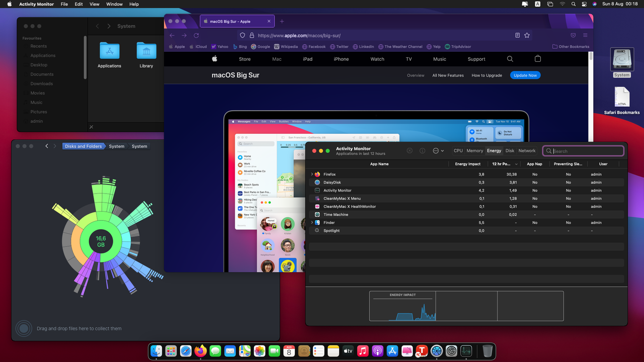This screenshot has height=362, width=644.
Task: Save page to Pocket icon in Firefox
Action: 573,36
